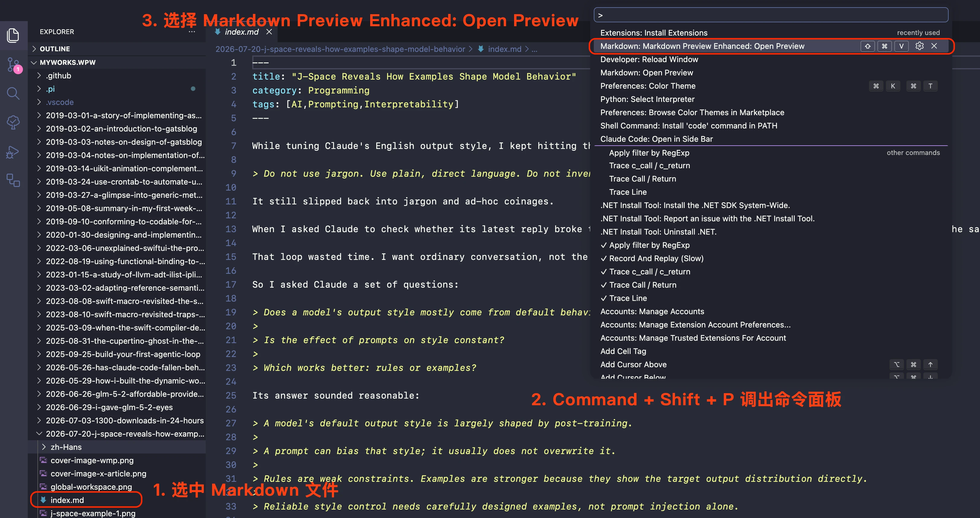This screenshot has height=518, width=980.
Task: Click line number 17 in editor gutter
Action: pos(231,285)
